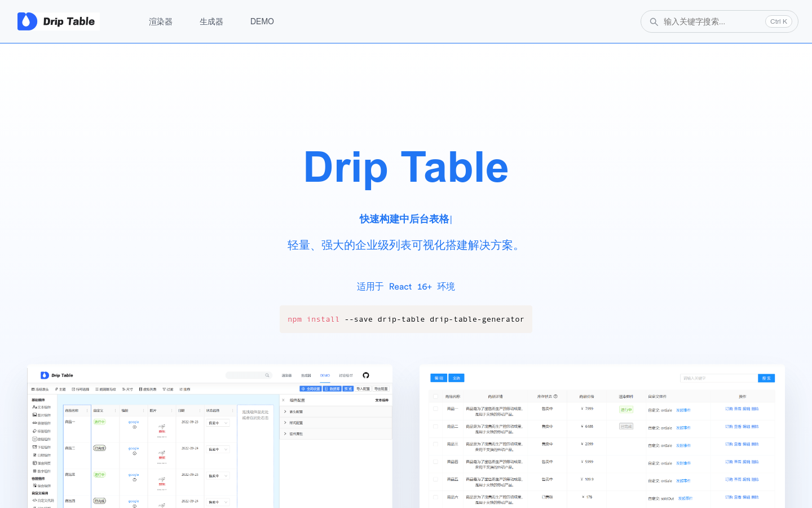Check the checkbox for 商品一 row

[x=435, y=409]
